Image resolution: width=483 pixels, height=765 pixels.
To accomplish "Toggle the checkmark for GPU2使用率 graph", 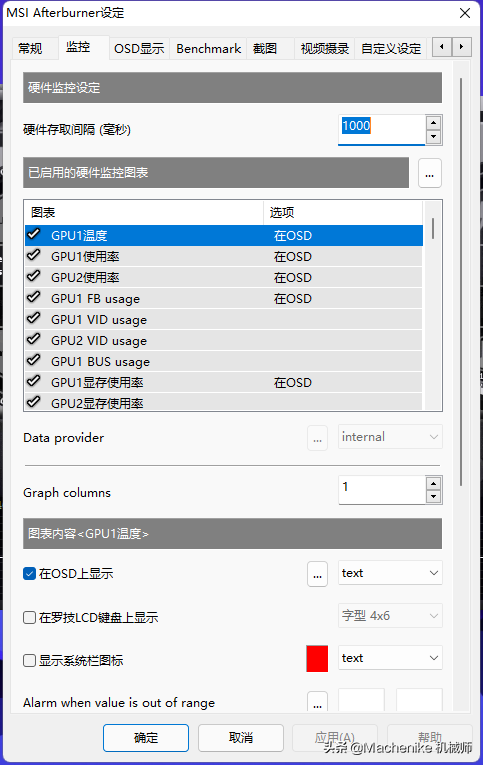I will pyautogui.click(x=34, y=276).
